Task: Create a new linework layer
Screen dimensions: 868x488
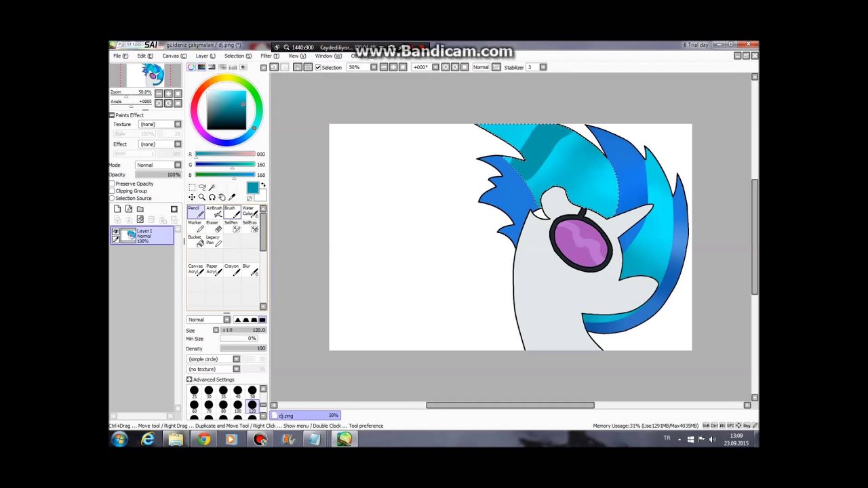Action: coord(129,209)
